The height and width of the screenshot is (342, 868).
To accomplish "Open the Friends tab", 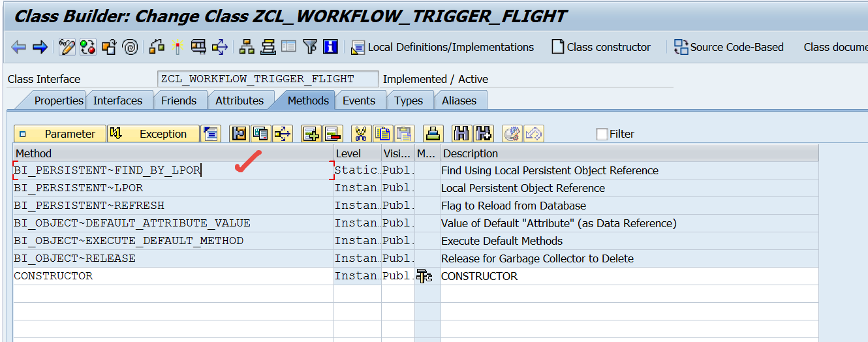I will pyautogui.click(x=178, y=101).
